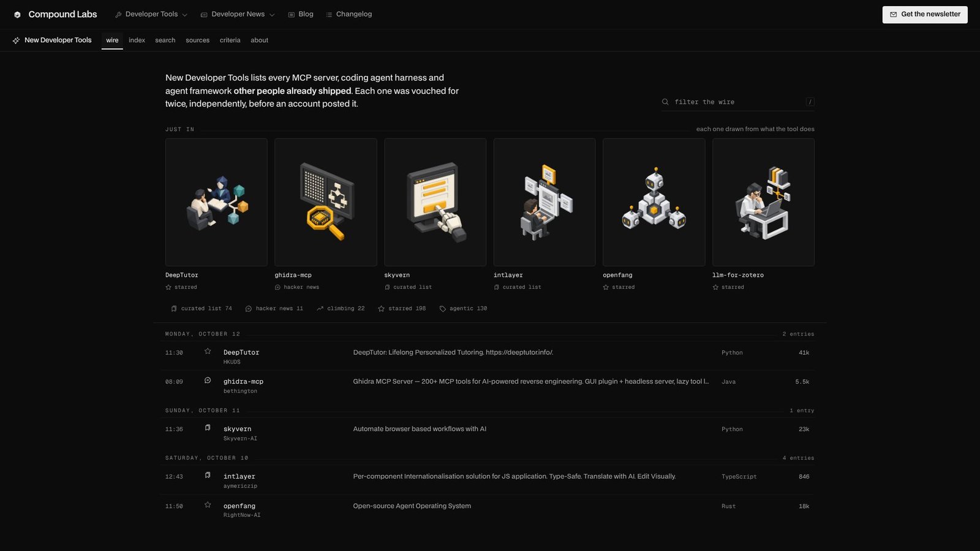
Task: Click the New Developer Tools sparkle icon
Action: (16, 40)
